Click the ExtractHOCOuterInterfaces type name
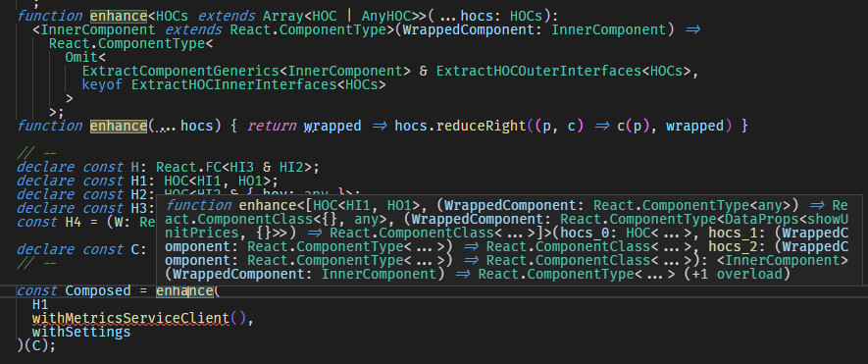Viewport: 868px width, 364px height. (x=538, y=71)
